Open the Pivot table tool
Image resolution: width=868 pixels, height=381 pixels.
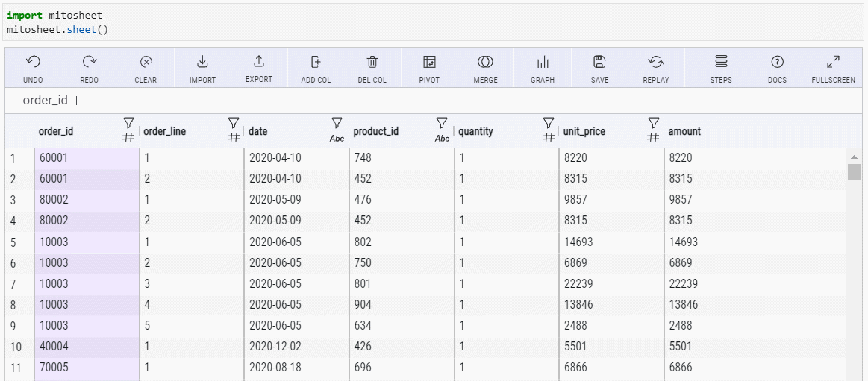[429, 63]
